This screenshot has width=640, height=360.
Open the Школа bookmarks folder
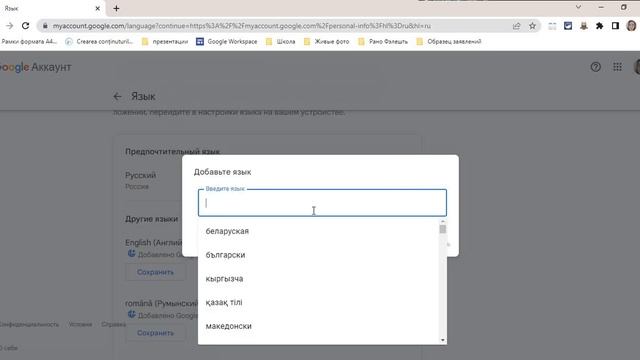[280, 42]
